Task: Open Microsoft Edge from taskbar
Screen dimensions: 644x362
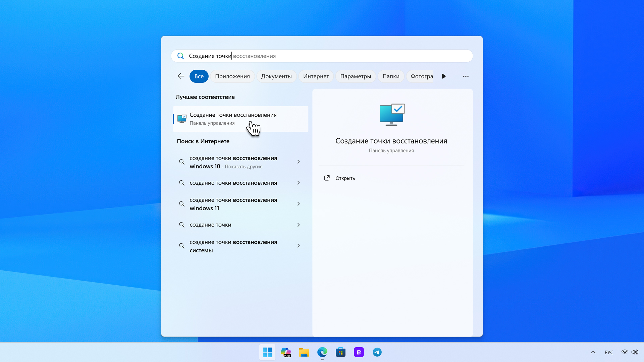Action: pos(322,352)
